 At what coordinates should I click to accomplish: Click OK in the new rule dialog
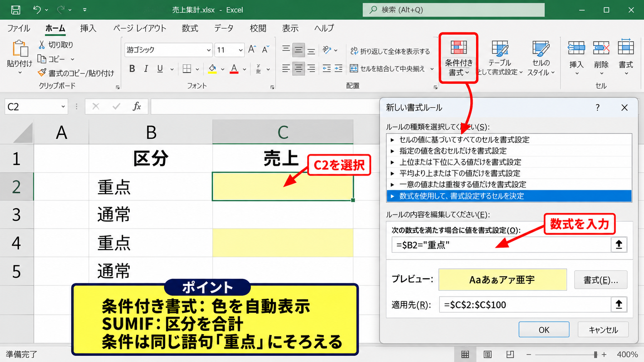click(x=544, y=330)
